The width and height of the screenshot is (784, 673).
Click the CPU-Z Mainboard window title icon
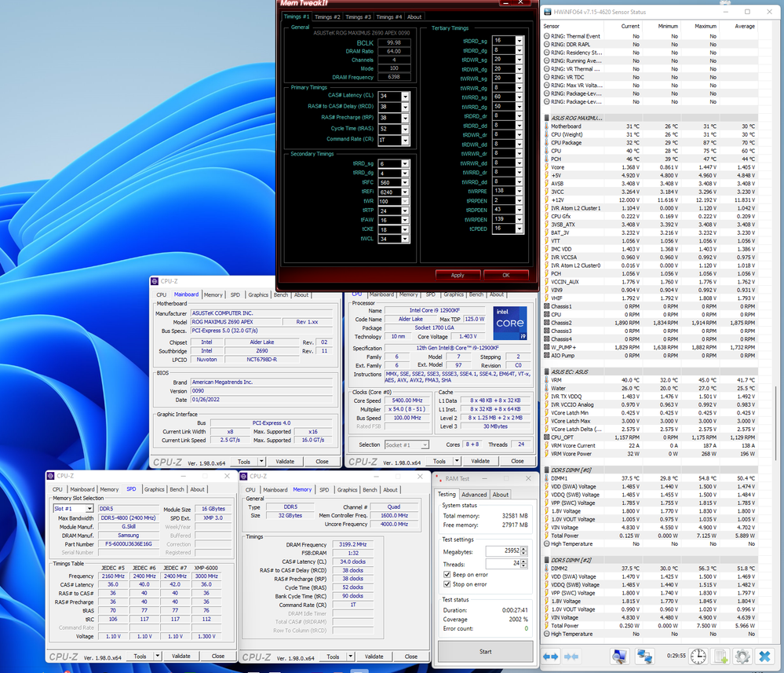155,281
